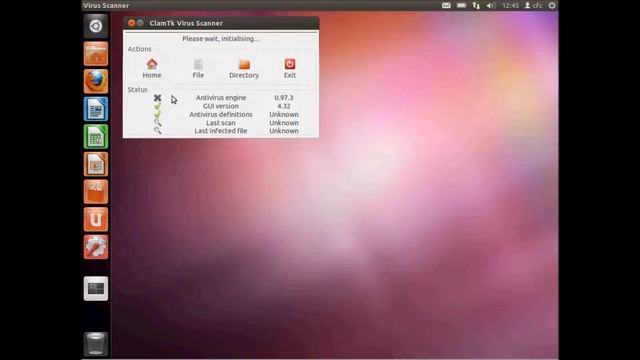Scan a single File in ClamTk

pyautogui.click(x=198, y=68)
